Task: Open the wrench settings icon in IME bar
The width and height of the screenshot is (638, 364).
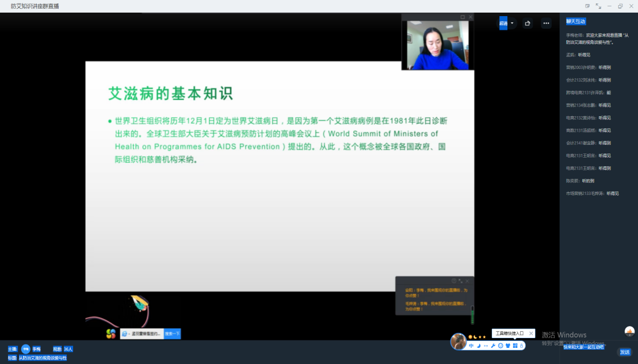Action: coord(493,346)
